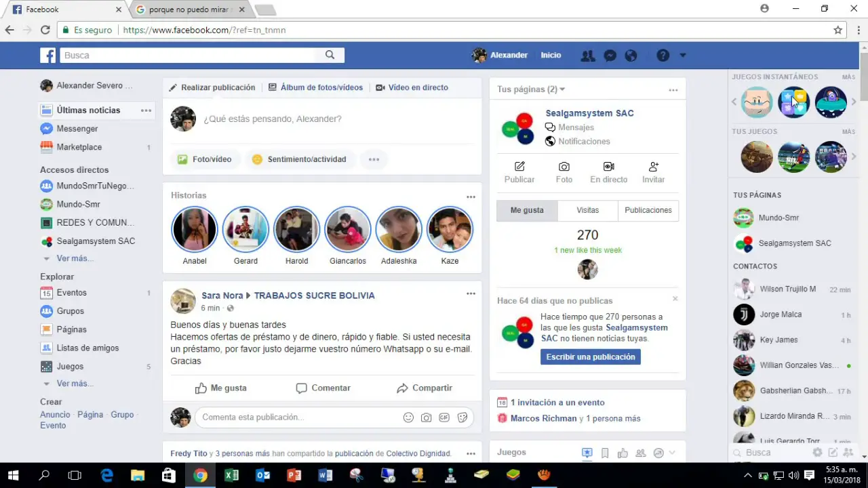Start new message from chat bar icon
Viewport: 868px width, 488px height.
click(833, 452)
